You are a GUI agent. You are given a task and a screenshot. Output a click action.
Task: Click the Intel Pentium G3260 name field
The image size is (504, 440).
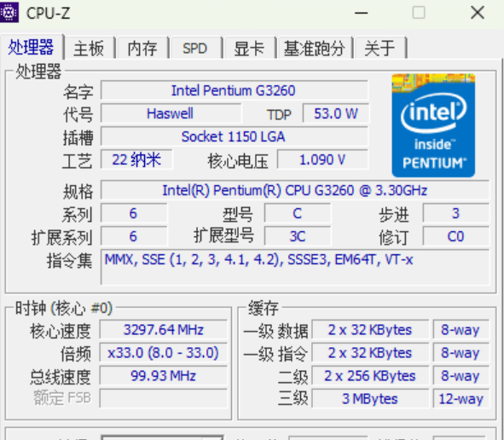pyautogui.click(x=235, y=90)
